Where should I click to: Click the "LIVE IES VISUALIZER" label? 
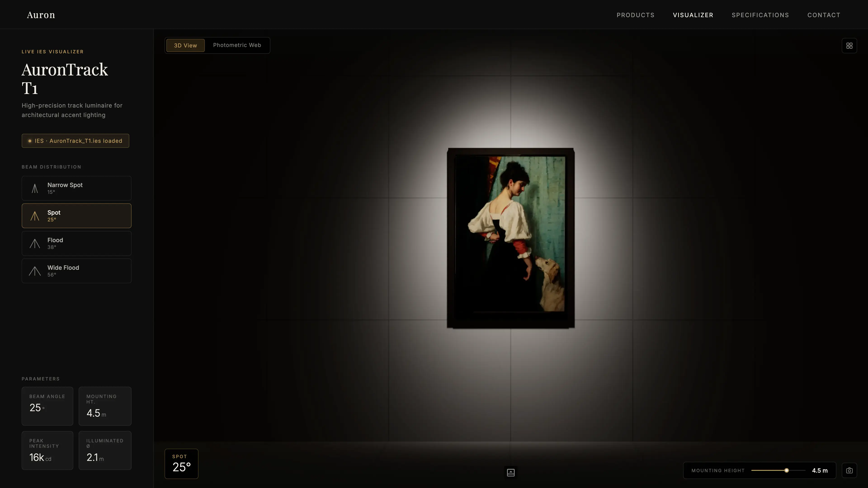click(53, 52)
